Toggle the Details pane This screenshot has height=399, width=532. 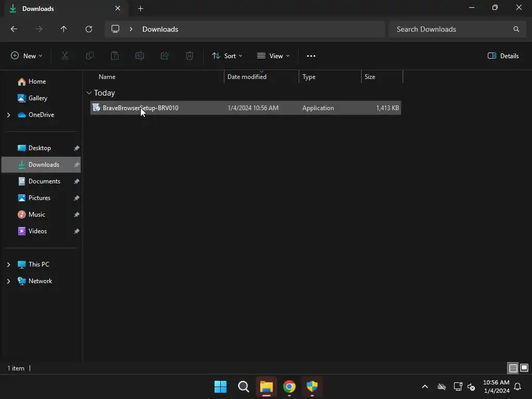503,56
